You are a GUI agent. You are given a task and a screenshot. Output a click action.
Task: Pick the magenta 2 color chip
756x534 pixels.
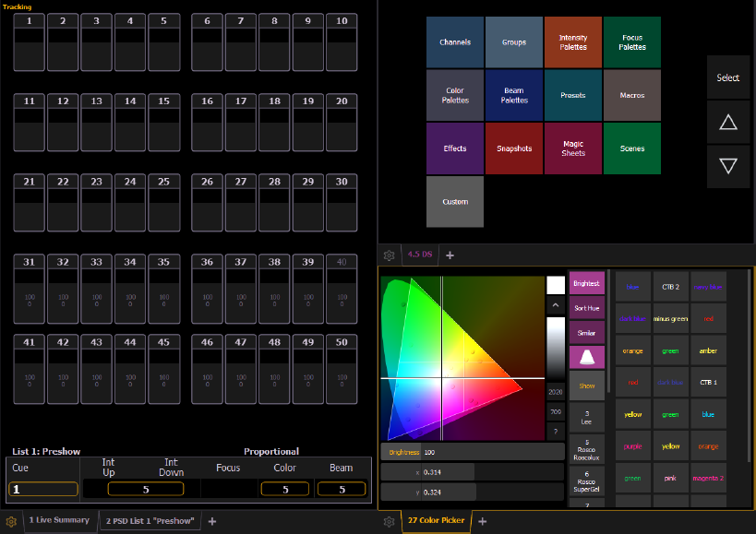coord(708,479)
